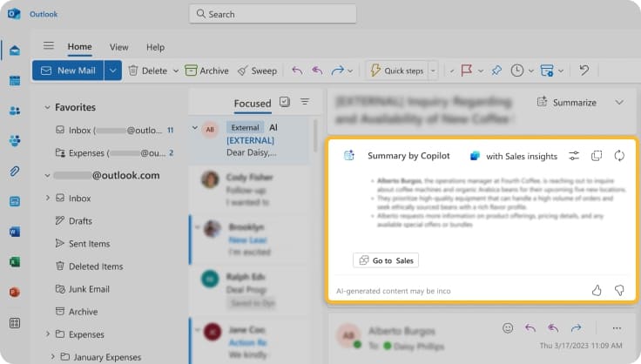The width and height of the screenshot is (641, 364).
Task: Open the Files paperclip icon
Action: [15, 172]
